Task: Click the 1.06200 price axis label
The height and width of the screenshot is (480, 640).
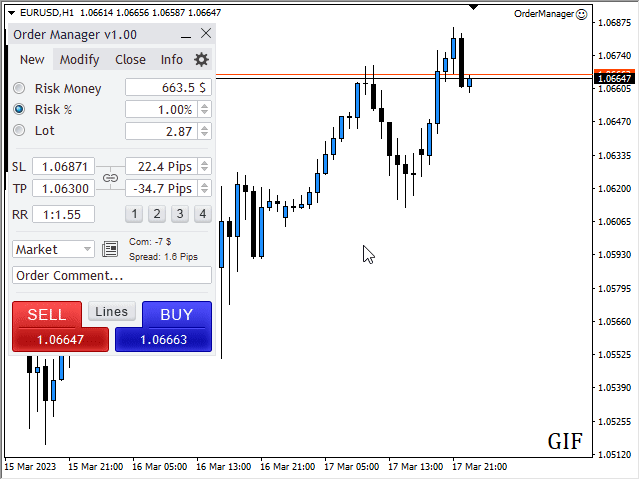Action: click(614, 189)
